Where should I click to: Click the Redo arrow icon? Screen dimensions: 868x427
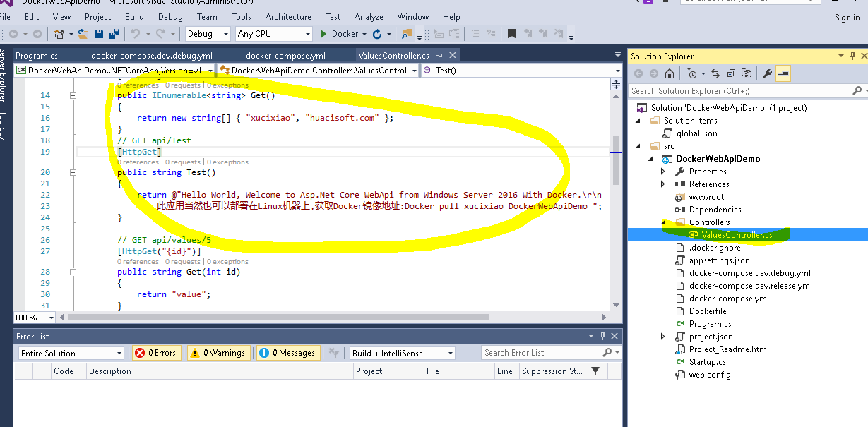[161, 33]
